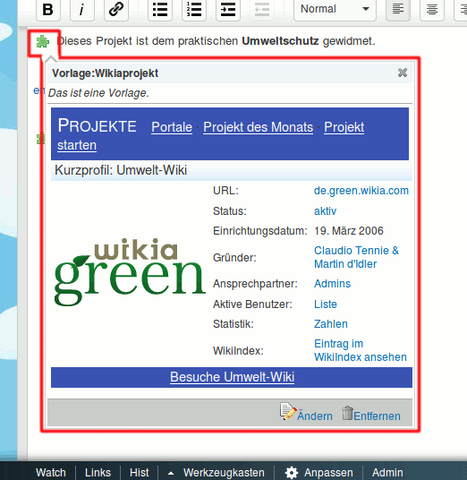Toggle bold formatting button

pyautogui.click(x=48, y=10)
